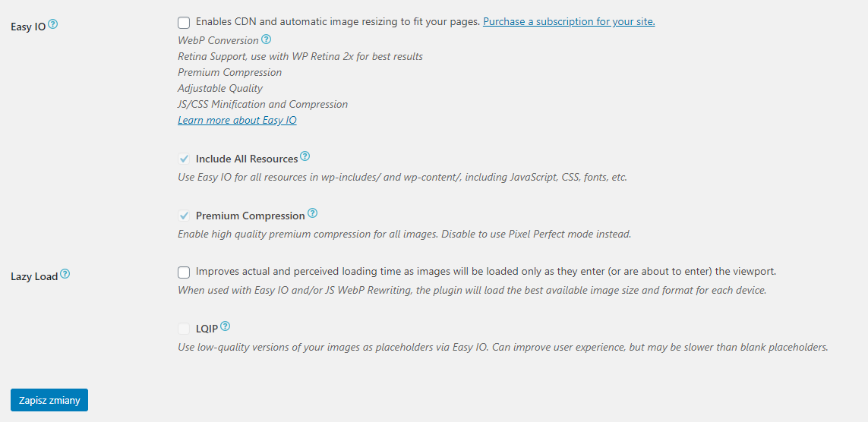Click help icon next to Include All Resources
This screenshot has height=422, width=868.
point(305,156)
